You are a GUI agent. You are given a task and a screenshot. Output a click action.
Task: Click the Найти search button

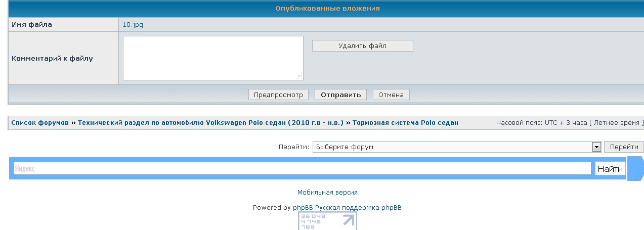pos(610,169)
